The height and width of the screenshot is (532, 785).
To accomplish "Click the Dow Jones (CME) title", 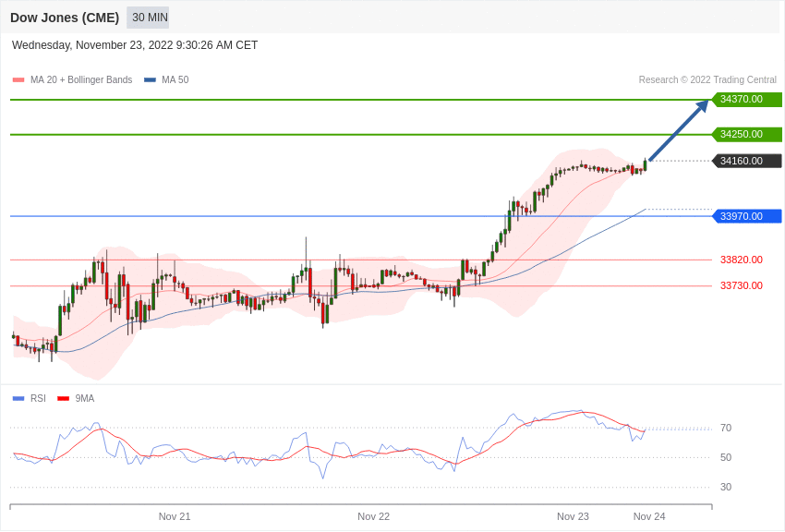I will (x=65, y=18).
